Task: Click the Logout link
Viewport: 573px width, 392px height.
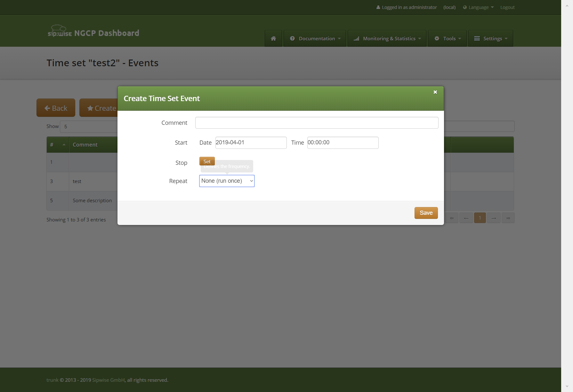Action: (x=507, y=7)
